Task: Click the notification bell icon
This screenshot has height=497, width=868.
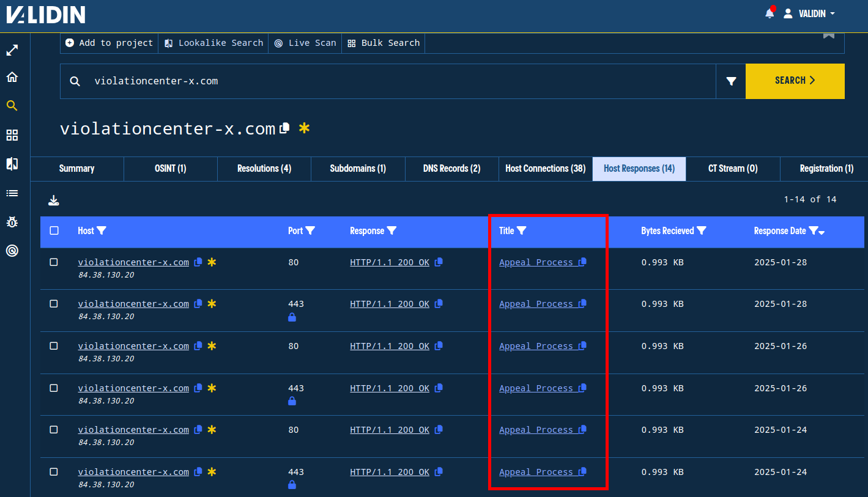Action: coord(770,13)
